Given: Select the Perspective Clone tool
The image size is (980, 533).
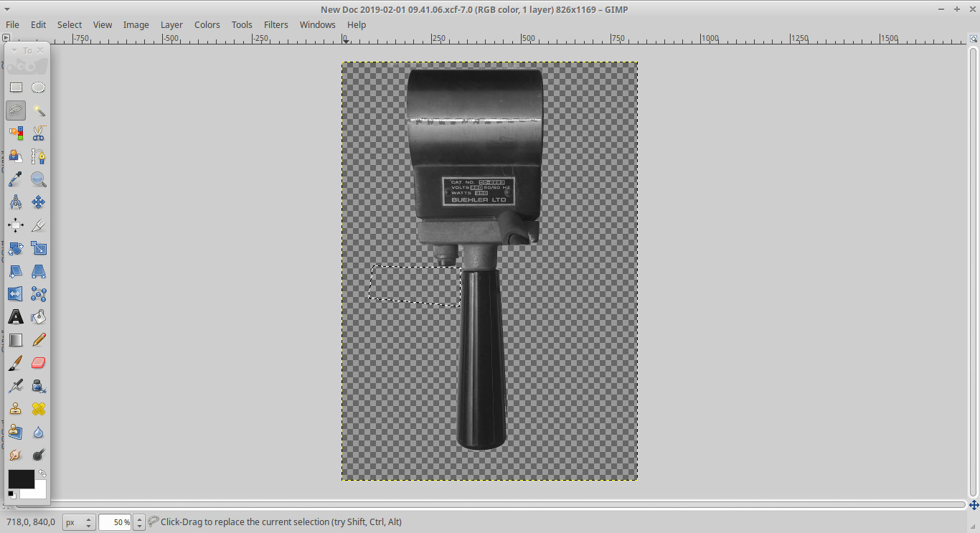Looking at the screenshot, I should click(16, 432).
